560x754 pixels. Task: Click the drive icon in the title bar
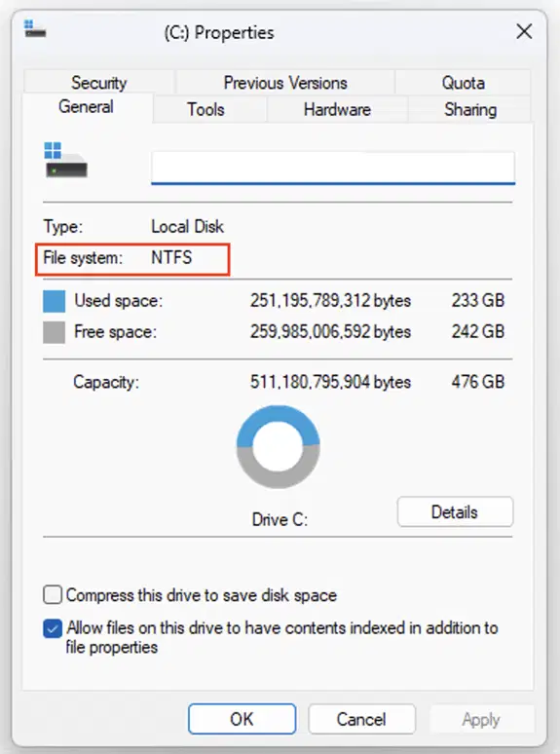35,29
